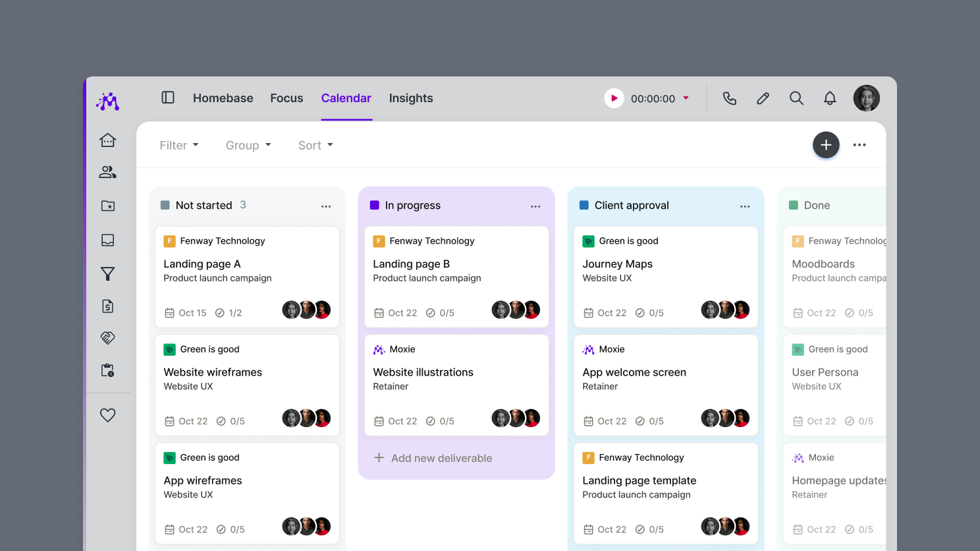Viewport: 980px width, 551px height.
Task: Open Not started column options menu
Action: pos(326,206)
